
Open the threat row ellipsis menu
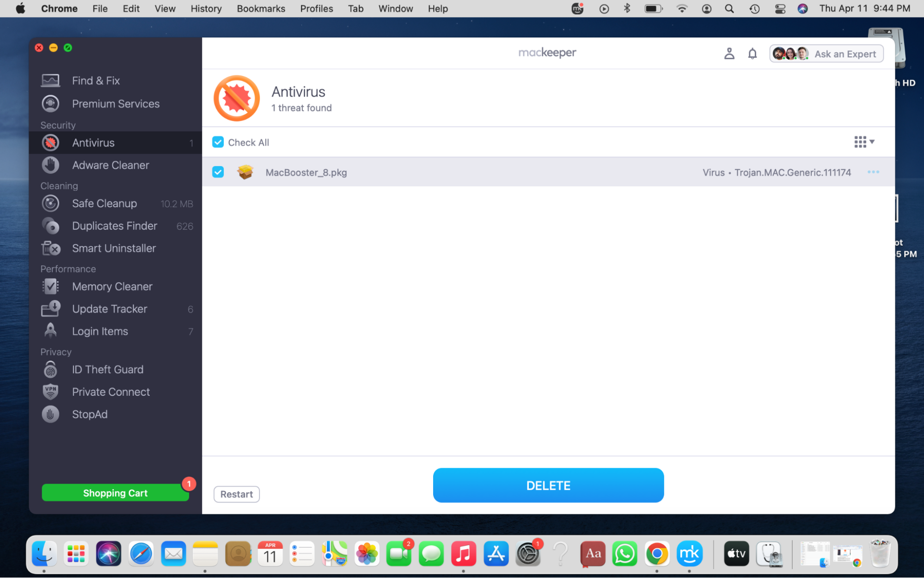pyautogui.click(x=874, y=172)
